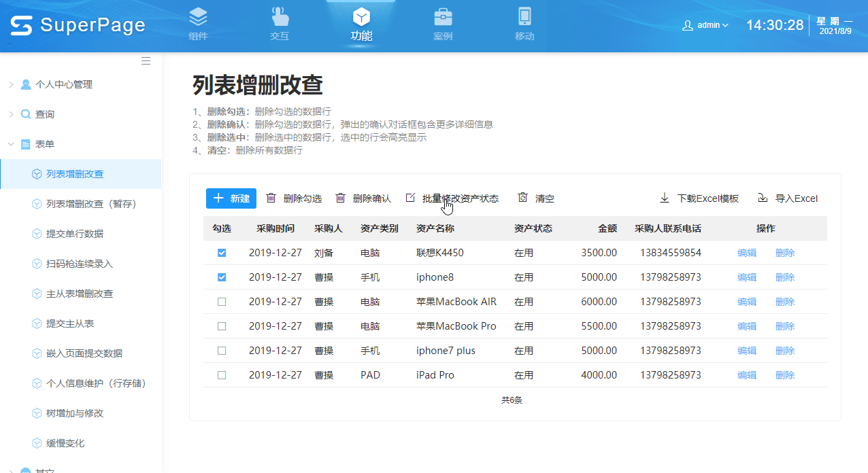Click the 导入Excel import icon
Image resolution: width=868 pixels, height=473 pixels.
[x=761, y=198]
